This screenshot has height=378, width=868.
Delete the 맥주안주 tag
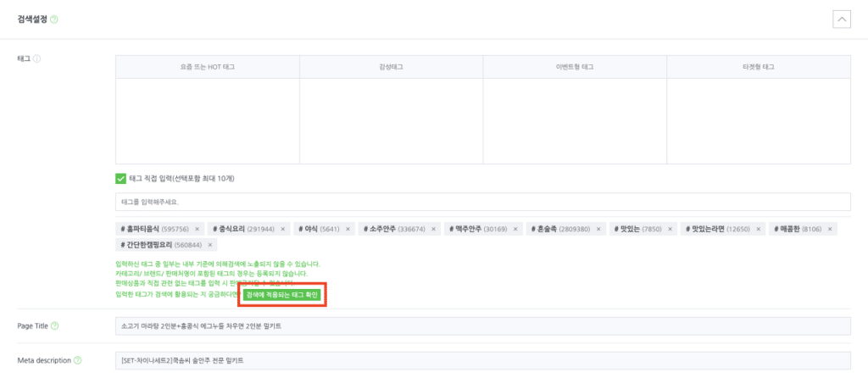pos(516,229)
